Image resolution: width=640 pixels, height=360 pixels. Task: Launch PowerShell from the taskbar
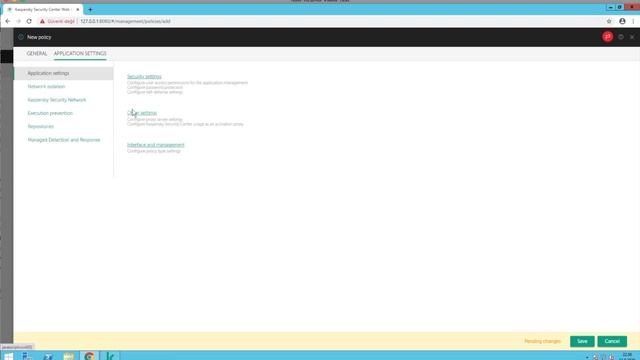[48, 356]
